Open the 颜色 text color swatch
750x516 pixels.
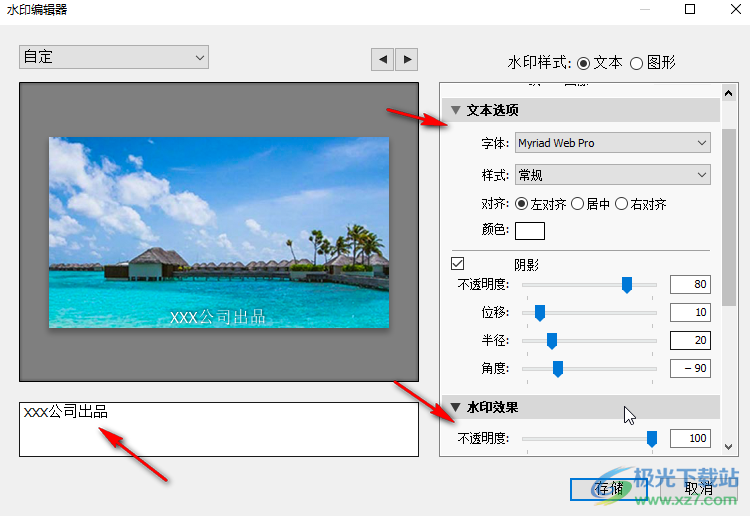click(529, 231)
